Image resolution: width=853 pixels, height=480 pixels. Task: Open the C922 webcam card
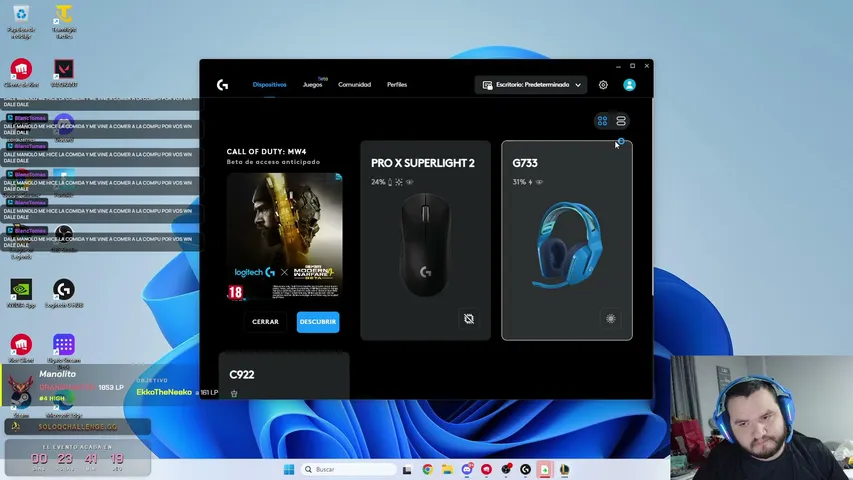point(284,376)
